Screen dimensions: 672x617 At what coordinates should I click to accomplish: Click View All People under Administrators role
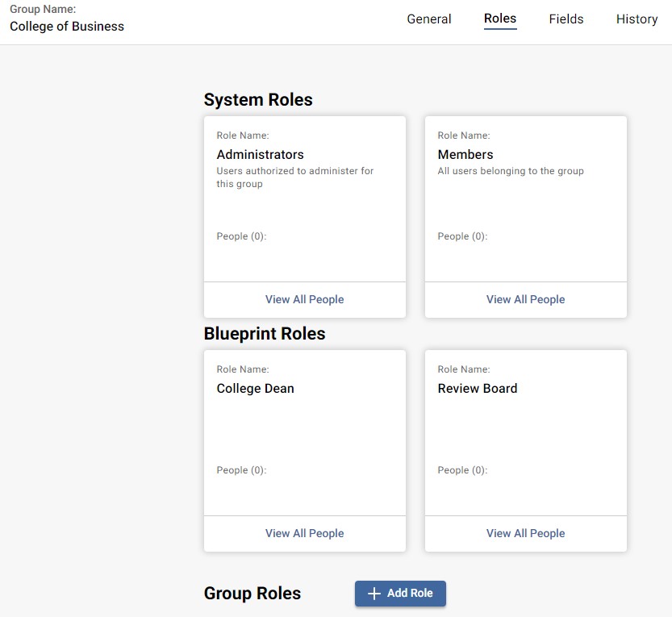(304, 299)
